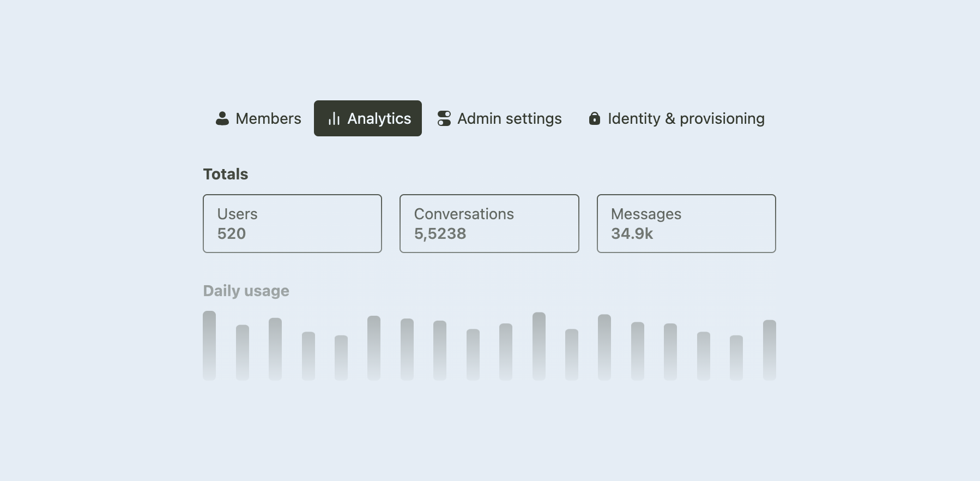Select the Analytics tab label
The height and width of the screenshot is (481, 980).
(x=379, y=118)
